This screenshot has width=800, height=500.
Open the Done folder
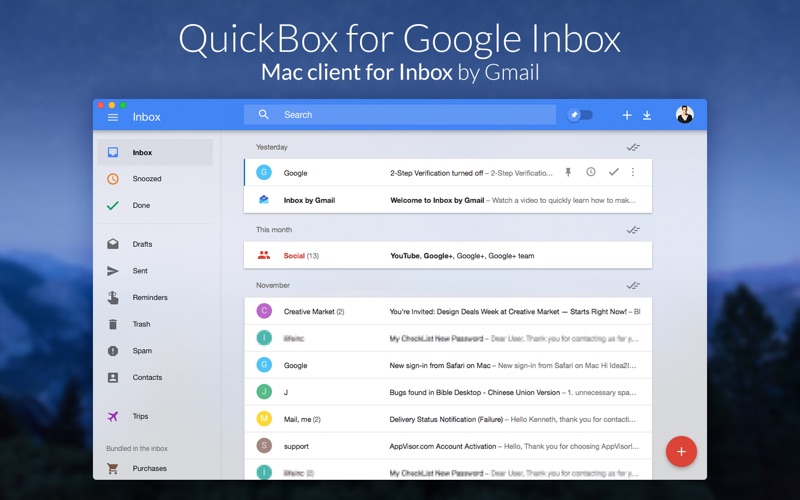pyautogui.click(x=155, y=205)
